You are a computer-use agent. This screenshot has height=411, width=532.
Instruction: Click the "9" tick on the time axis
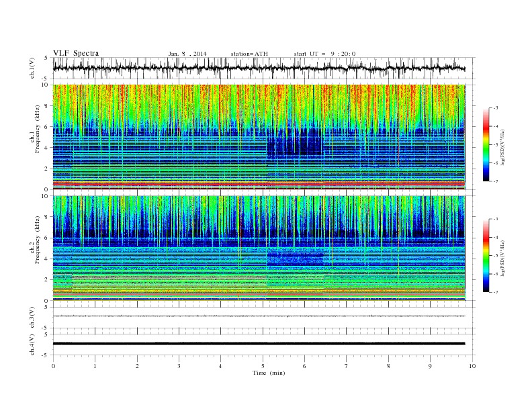[x=430, y=366]
